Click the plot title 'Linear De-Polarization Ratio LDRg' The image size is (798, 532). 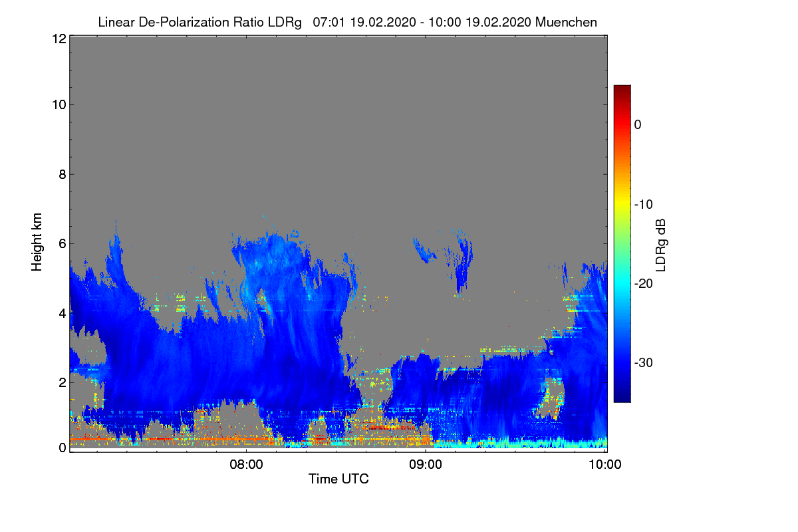199,22
